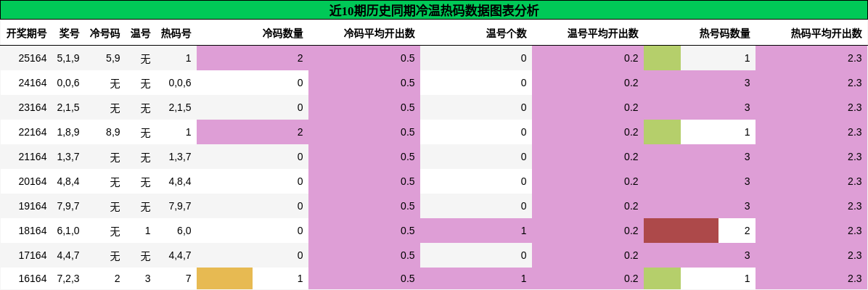Click the 热号码数量 value 2 in row 18164

pos(748,231)
